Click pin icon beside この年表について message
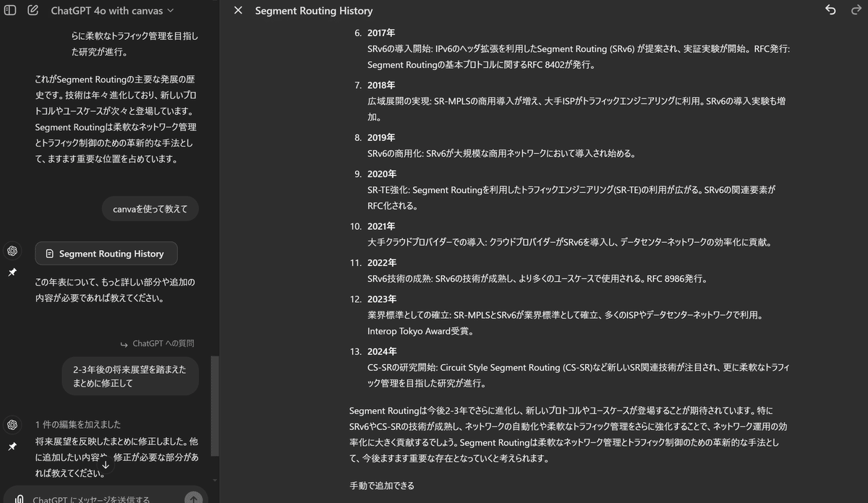868x503 pixels. pyautogui.click(x=12, y=272)
